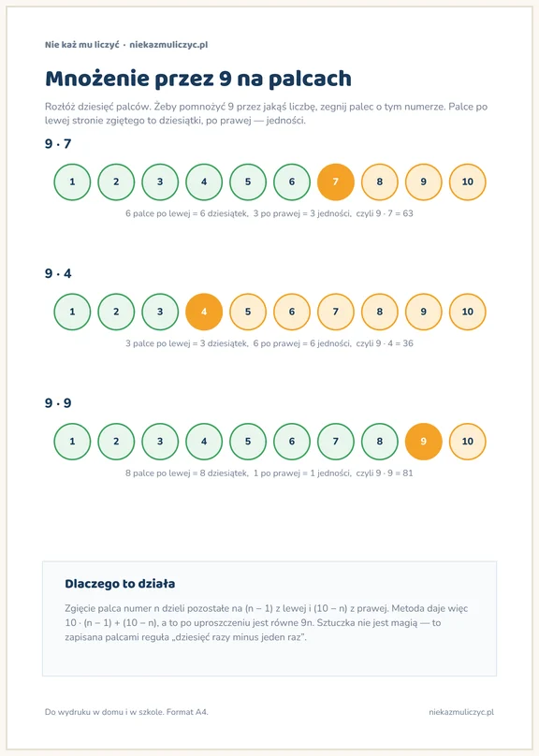Click the 9 · 4 section heading
The height and width of the screenshot is (756, 539).
click(x=58, y=273)
